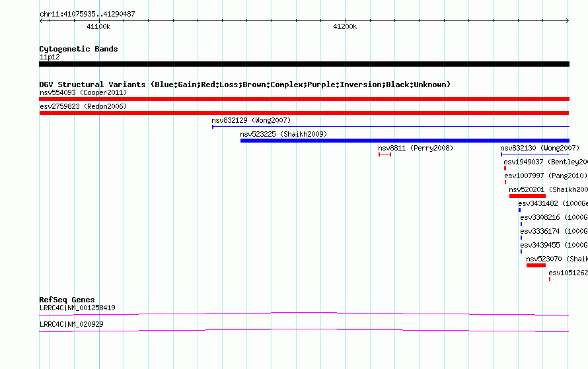Select the blue nsv832130 gain line
This screenshot has width=588, height=369.
pyautogui.click(x=535, y=154)
